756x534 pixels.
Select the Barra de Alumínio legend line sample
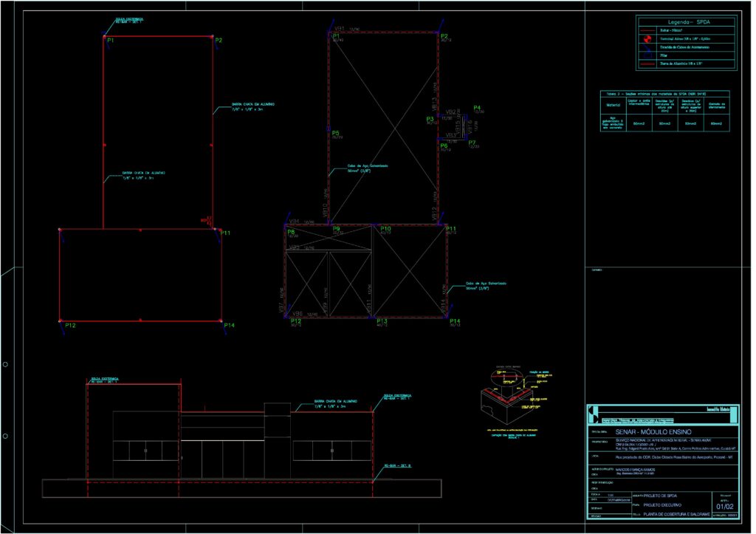[x=647, y=64]
